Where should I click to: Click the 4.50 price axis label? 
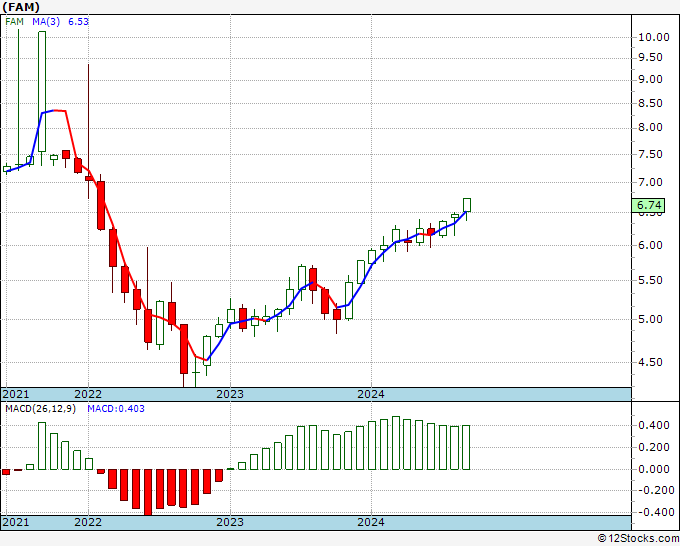pyautogui.click(x=650, y=362)
